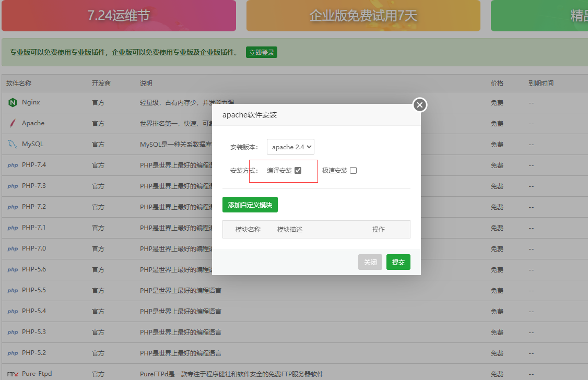588x380 pixels.
Task: Select the PHP-7.1 software name
Action: (x=34, y=228)
